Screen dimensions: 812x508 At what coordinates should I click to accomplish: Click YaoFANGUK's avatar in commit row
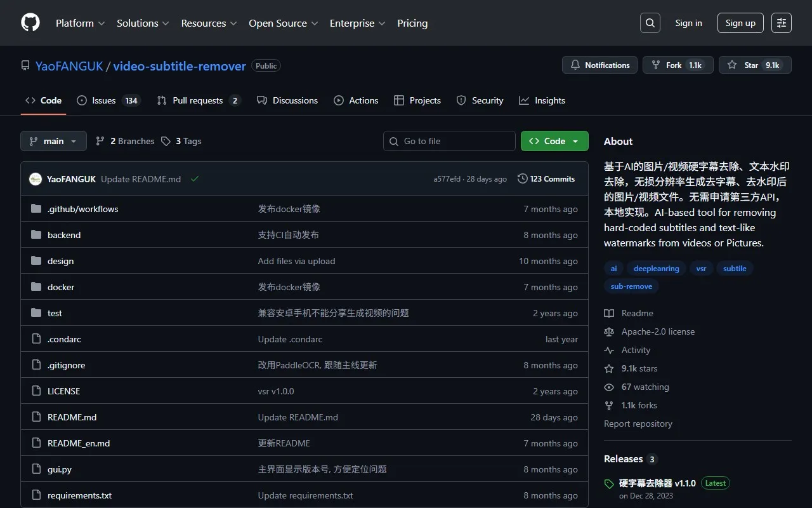click(36, 179)
